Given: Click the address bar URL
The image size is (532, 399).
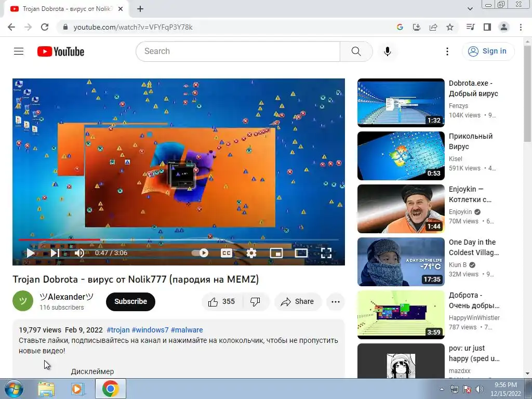Looking at the screenshot, I should pos(133,27).
